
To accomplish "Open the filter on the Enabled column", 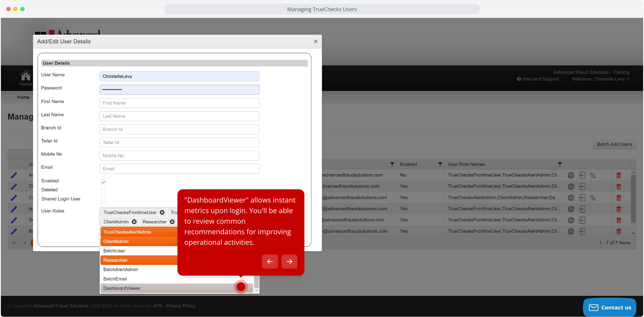I will pos(440,164).
